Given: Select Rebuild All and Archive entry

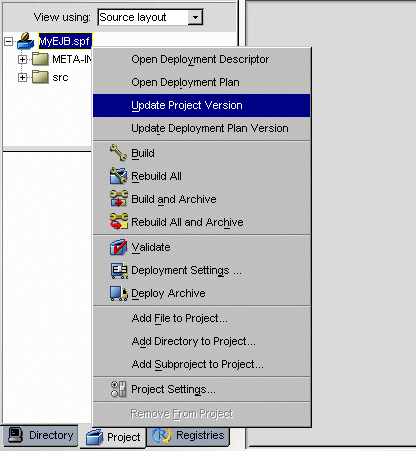Looking at the screenshot, I should 201,222.
